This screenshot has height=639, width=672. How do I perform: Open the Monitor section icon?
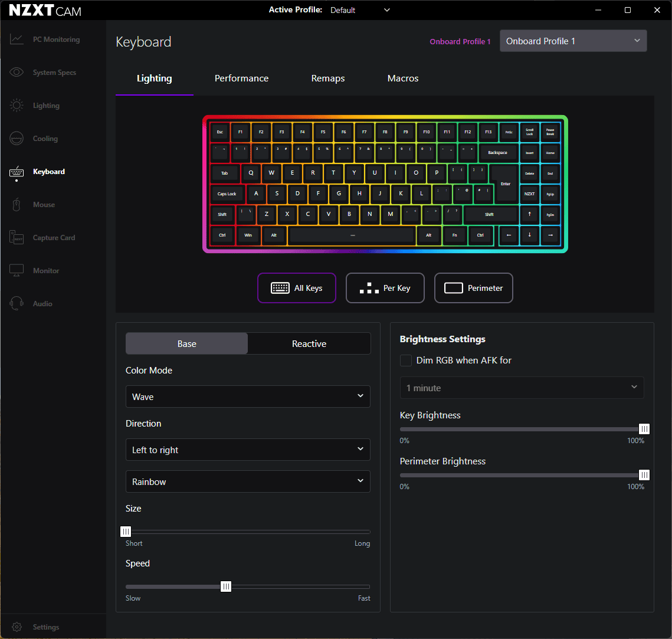pos(17,270)
